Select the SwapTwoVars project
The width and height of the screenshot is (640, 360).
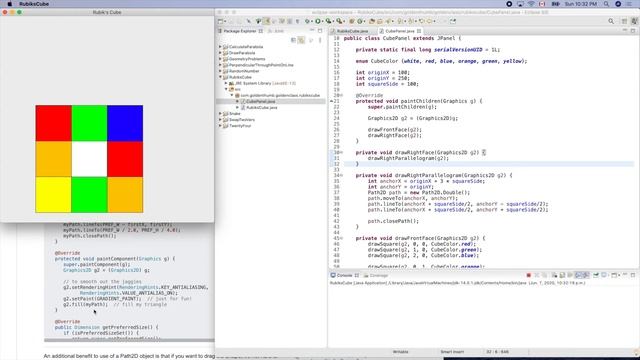242,120
